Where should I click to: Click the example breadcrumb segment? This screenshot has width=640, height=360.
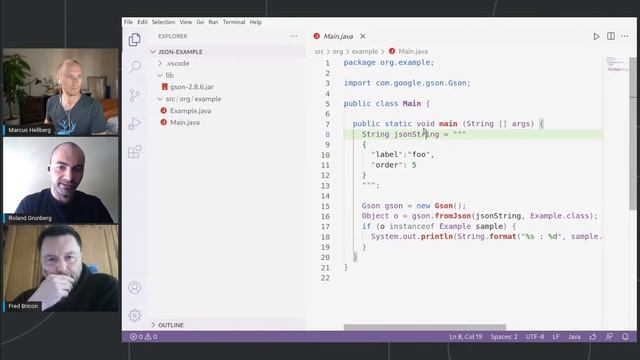click(365, 51)
